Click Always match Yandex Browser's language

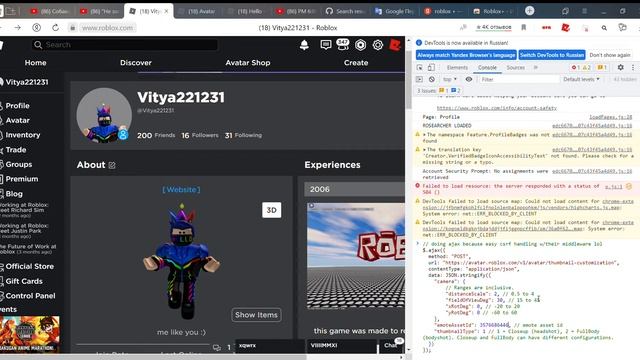(466, 55)
